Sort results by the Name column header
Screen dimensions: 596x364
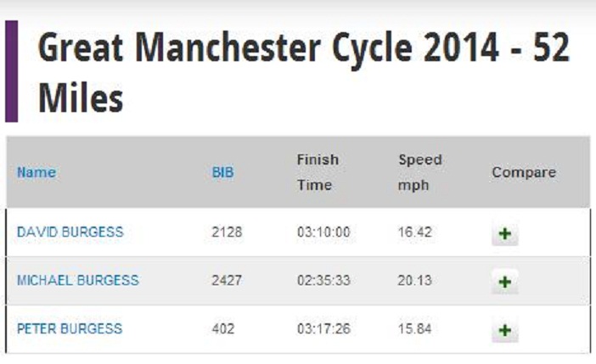click(x=37, y=172)
